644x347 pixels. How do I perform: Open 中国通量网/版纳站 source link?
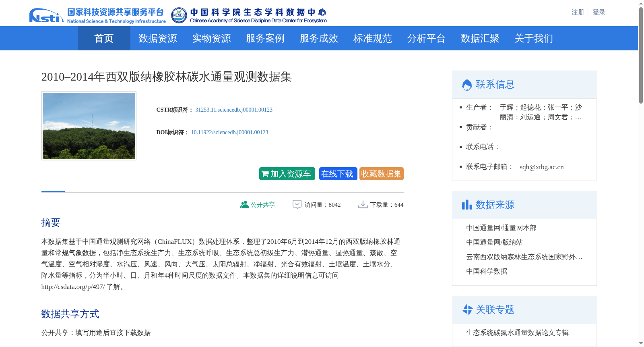[495, 242]
